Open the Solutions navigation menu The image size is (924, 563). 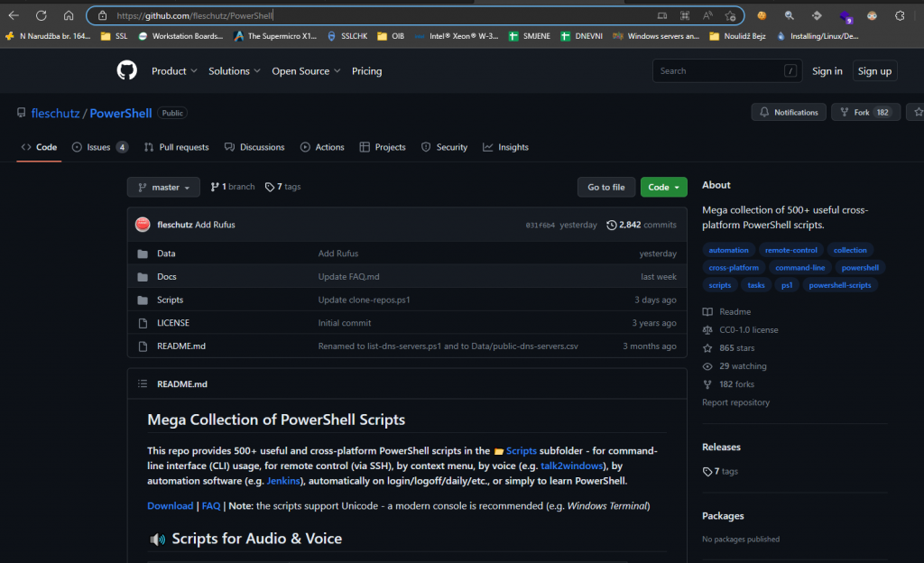[x=234, y=71]
